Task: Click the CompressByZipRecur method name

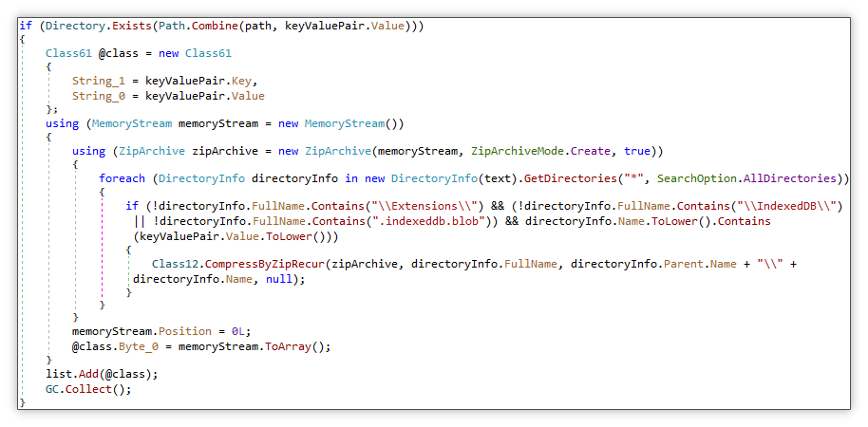Action: point(266,263)
